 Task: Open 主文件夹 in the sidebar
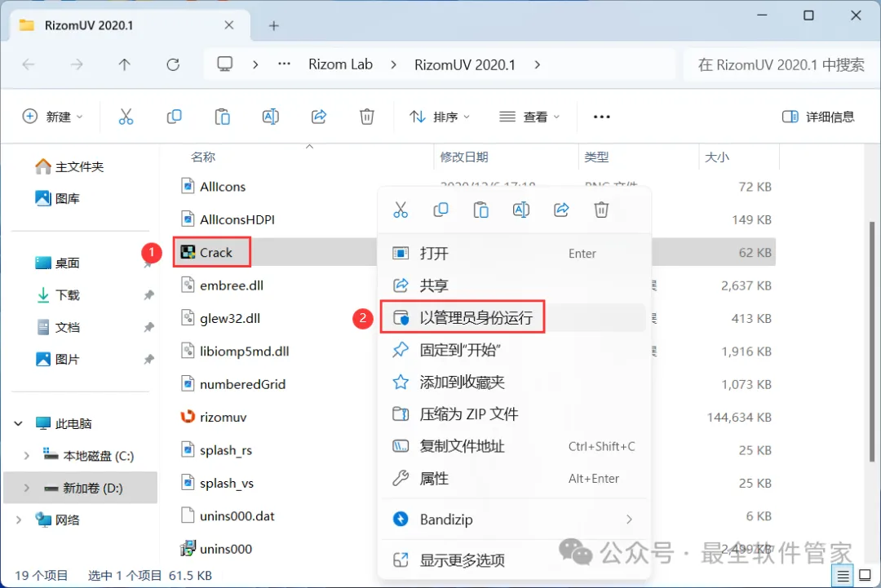point(69,167)
